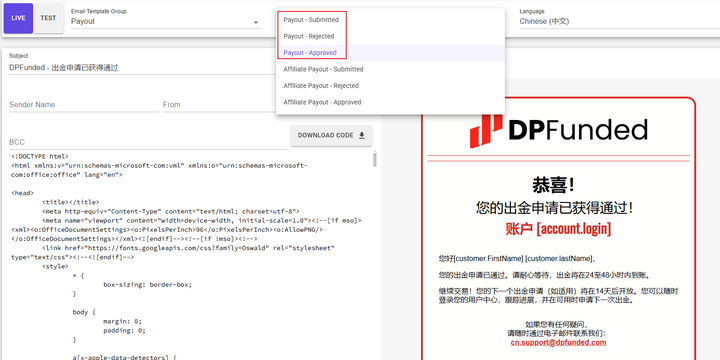Select Affiliate Payout - Approved option
Viewport: 720px width, 360px height.
tap(390, 102)
